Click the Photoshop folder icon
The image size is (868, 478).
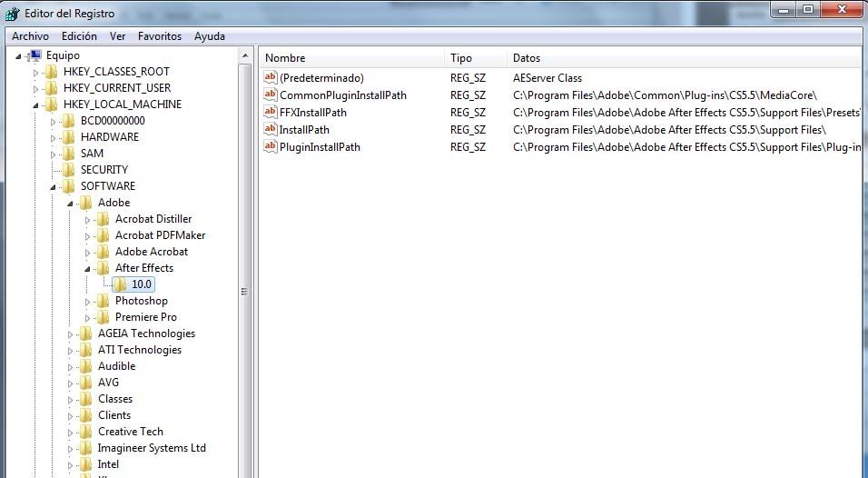coord(103,301)
